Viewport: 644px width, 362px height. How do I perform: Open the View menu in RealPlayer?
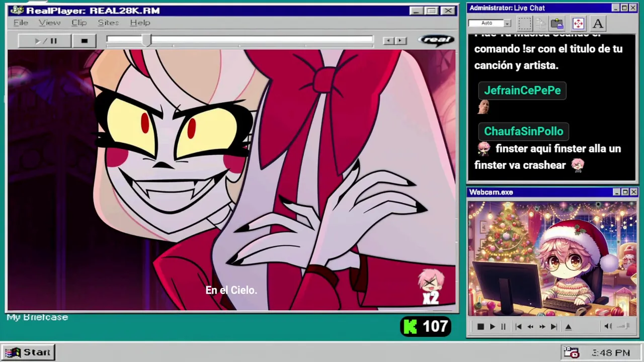(49, 23)
